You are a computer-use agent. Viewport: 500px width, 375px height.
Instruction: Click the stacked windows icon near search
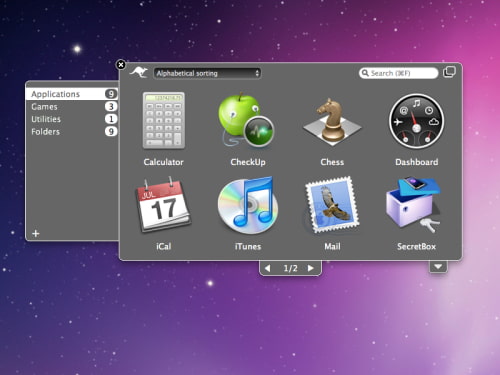pyautogui.click(x=449, y=72)
